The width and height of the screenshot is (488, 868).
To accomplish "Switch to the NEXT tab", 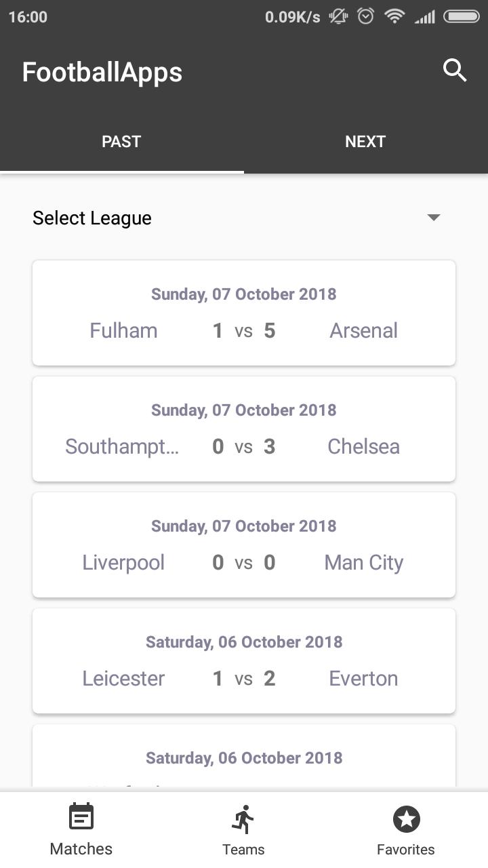I will [x=365, y=141].
